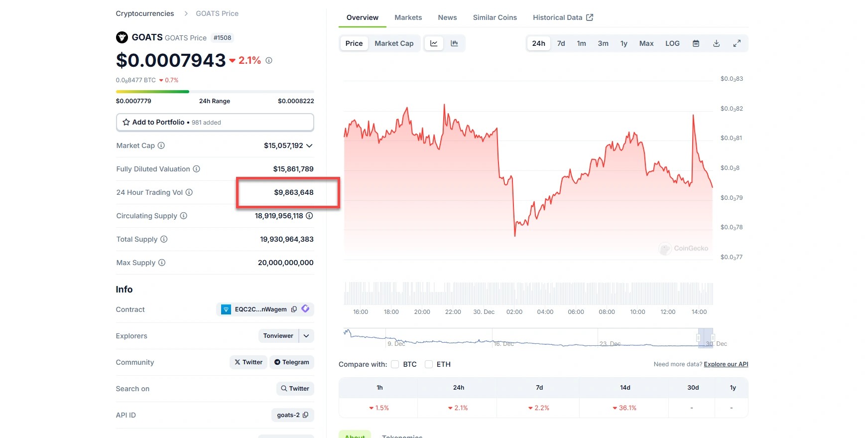Click the Market Cap info icon

(x=161, y=146)
